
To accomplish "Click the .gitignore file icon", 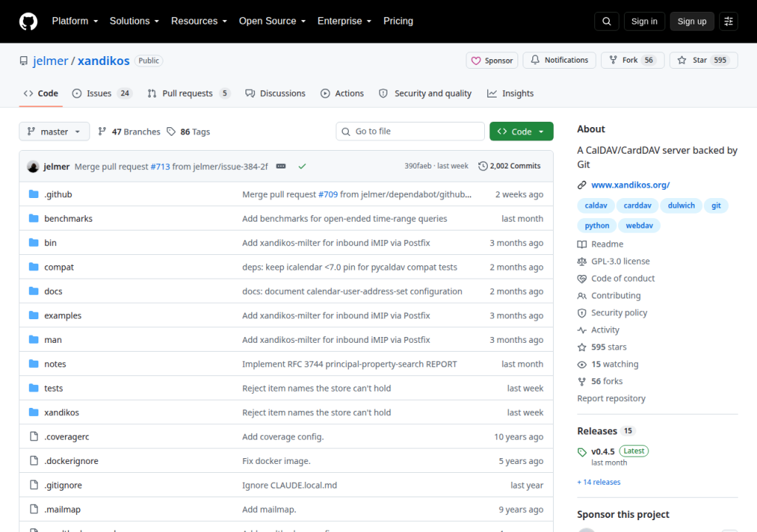I will (34, 485).
